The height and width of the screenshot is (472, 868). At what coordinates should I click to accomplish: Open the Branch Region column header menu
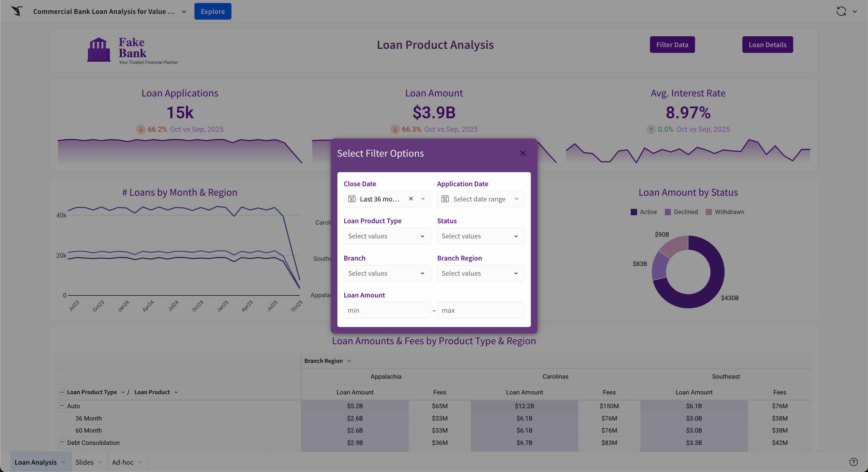click(349, 361)
